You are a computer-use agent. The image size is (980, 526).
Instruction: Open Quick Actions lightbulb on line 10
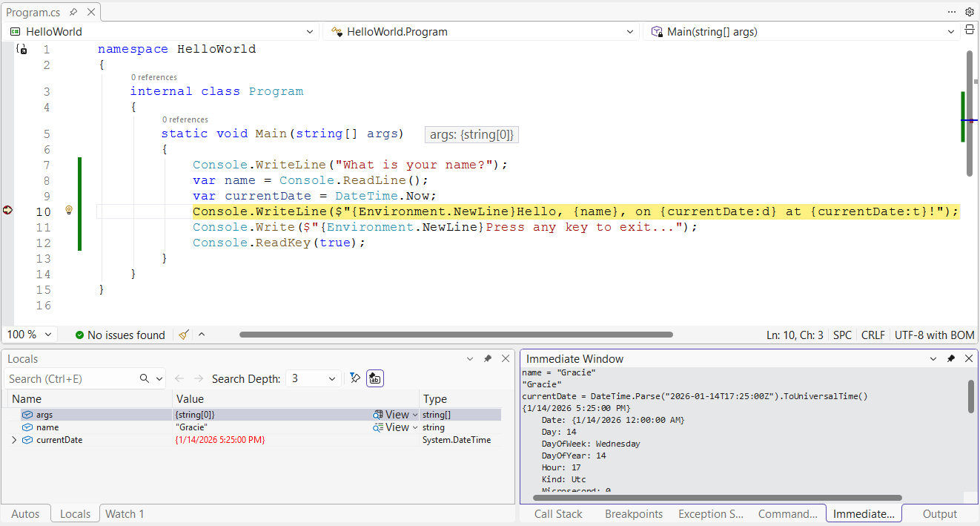pos(68,211)
